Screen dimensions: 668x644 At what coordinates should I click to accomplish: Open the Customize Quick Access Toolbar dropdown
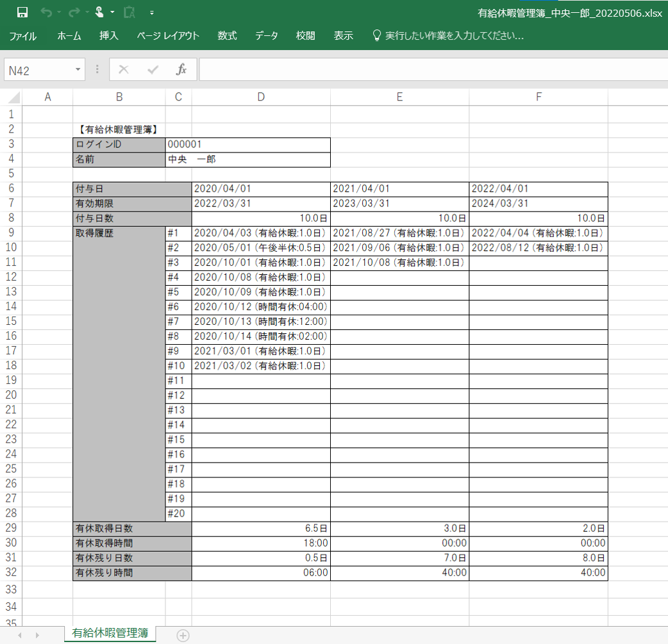pyautogui.click(x=152, y=13)
